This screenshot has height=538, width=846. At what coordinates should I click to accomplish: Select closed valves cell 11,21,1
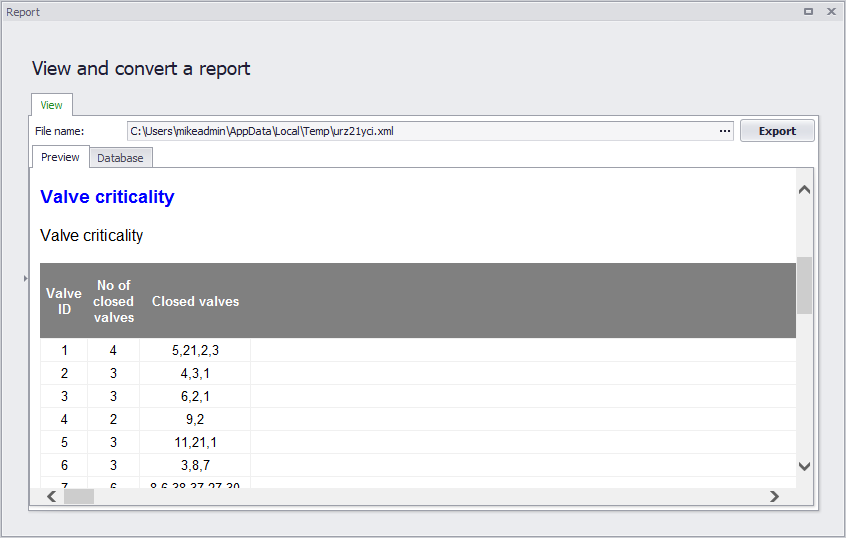(x=195, y=442)
